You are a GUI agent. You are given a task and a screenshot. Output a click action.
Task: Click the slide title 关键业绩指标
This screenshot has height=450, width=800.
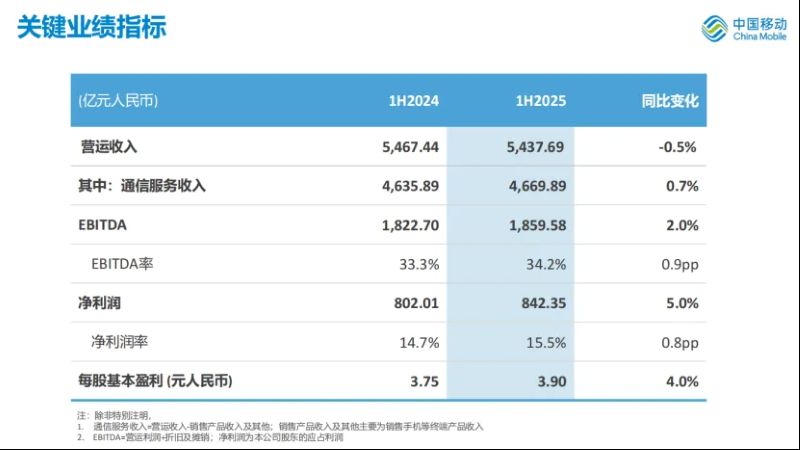tap(92, 27)
